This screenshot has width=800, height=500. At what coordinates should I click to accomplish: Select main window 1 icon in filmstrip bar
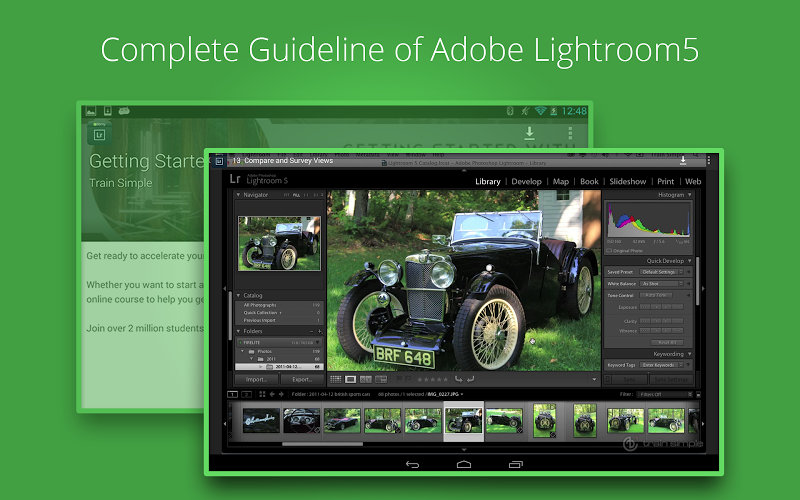[232, 394]
